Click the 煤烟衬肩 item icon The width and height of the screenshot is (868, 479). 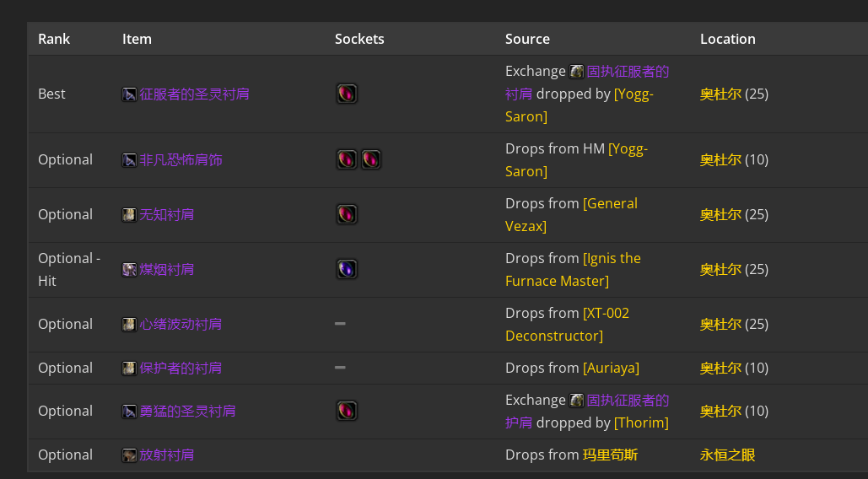pyautogui.click(x=129, y=270)
